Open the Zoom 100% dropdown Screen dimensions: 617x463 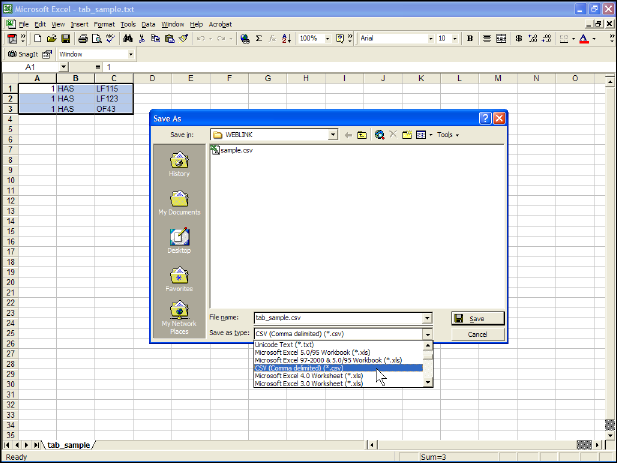[x=327, y=39]
